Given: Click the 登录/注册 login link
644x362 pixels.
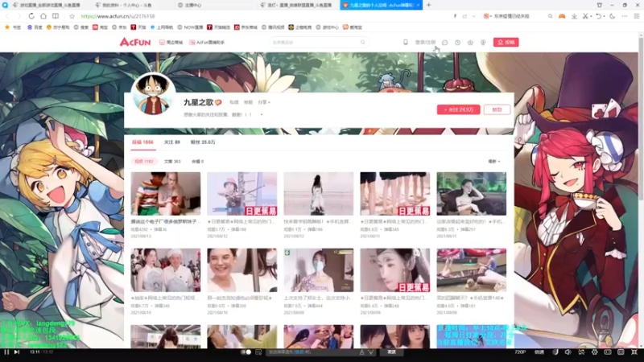Looking at the screenshot, I should coord(425,43).
